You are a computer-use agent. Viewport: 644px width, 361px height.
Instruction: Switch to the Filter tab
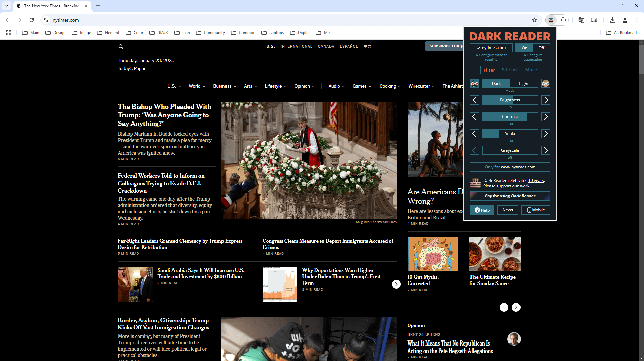(489, 70)
